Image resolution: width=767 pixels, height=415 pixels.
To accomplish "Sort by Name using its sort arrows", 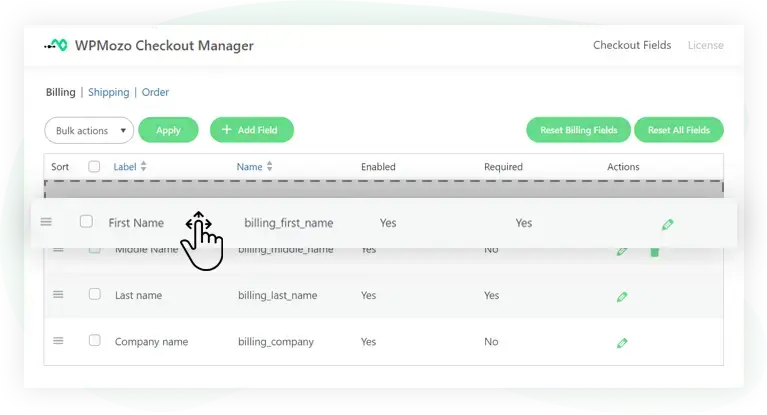I will (270, 166).
